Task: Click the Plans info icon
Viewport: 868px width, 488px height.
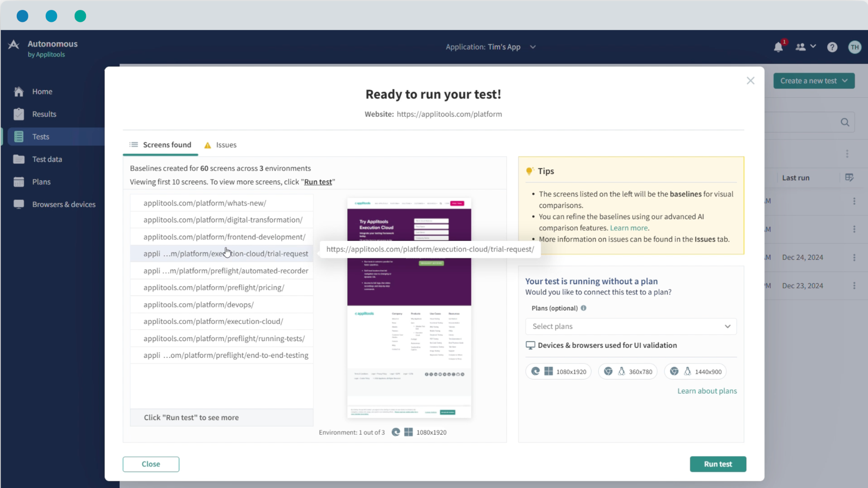Action: 584,308
